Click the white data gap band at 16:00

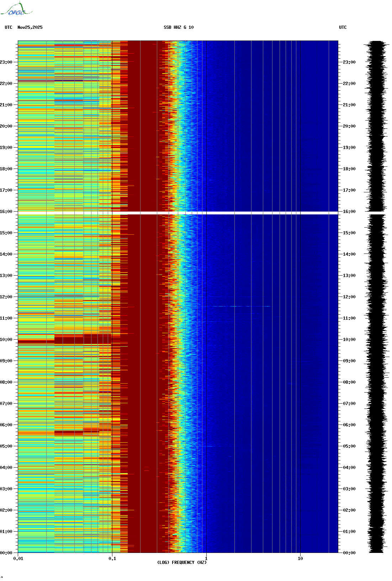click(178, 213)
